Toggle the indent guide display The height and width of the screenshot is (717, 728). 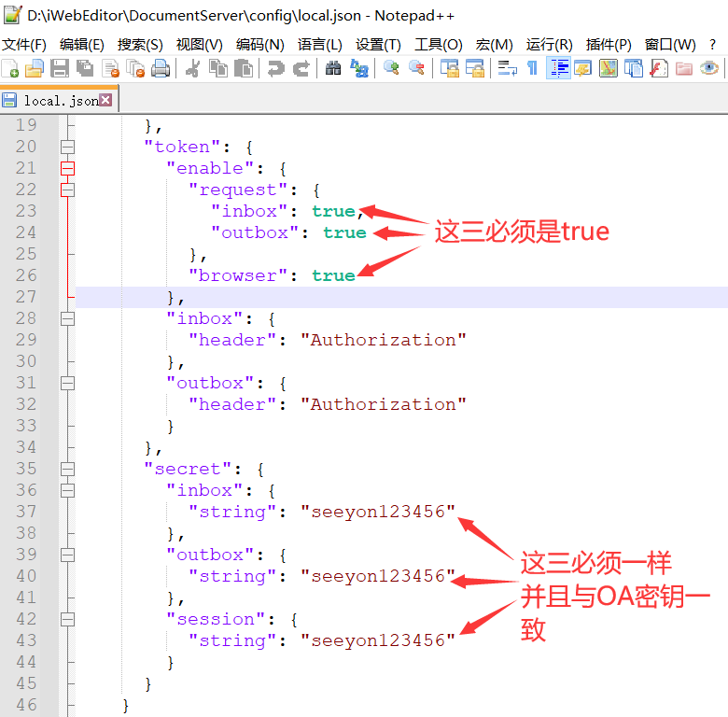click(x=558, y=68)
